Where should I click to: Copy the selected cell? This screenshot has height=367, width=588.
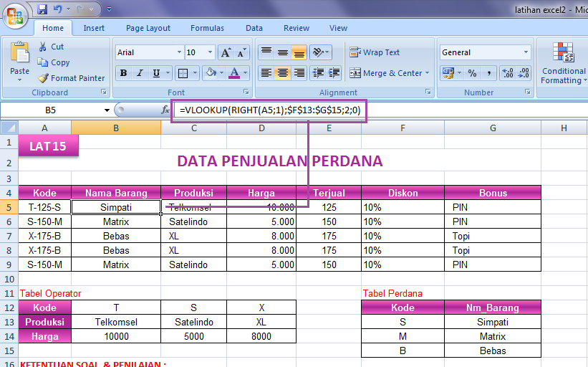tap(54, 62)
